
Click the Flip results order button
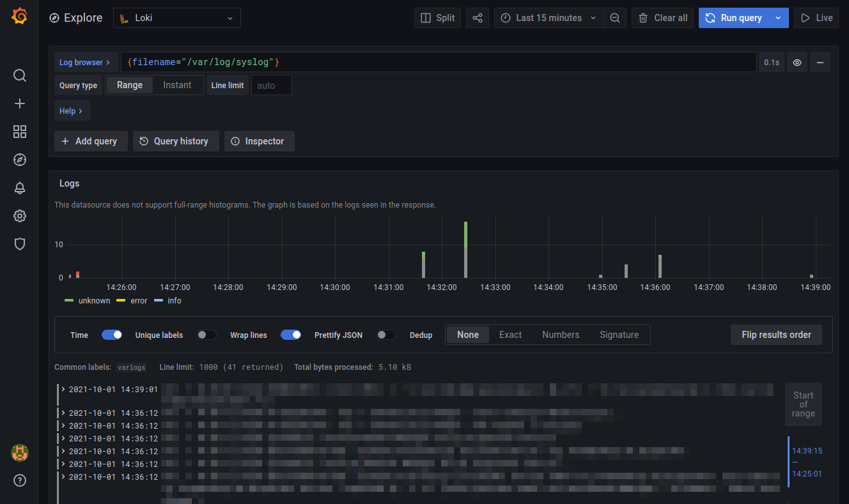776,335
